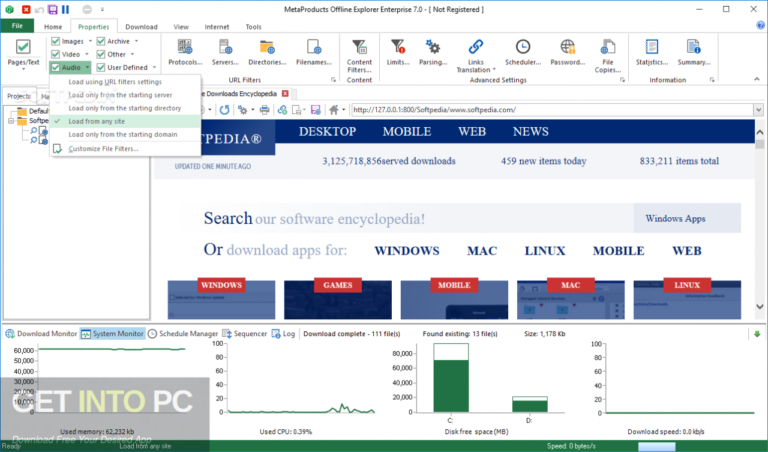Toggle the Other checkbox
768x452 pixels.
(x=101, y=54)
